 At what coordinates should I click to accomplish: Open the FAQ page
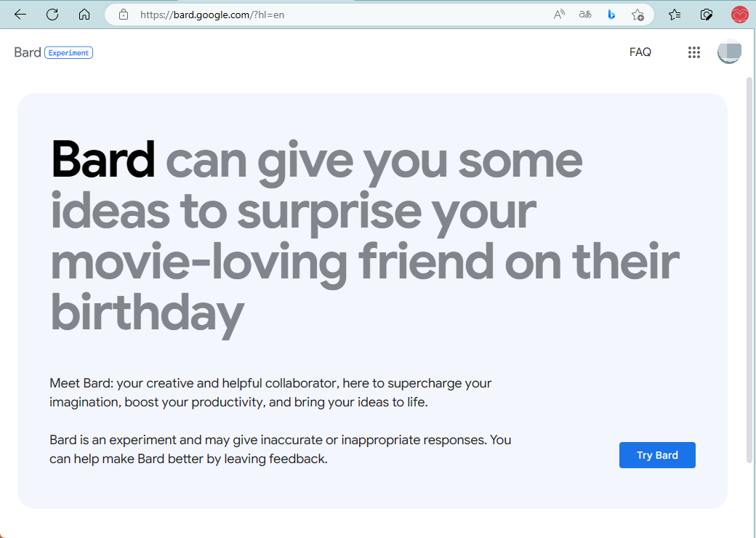pyautogui.click(x=640, y=52)
